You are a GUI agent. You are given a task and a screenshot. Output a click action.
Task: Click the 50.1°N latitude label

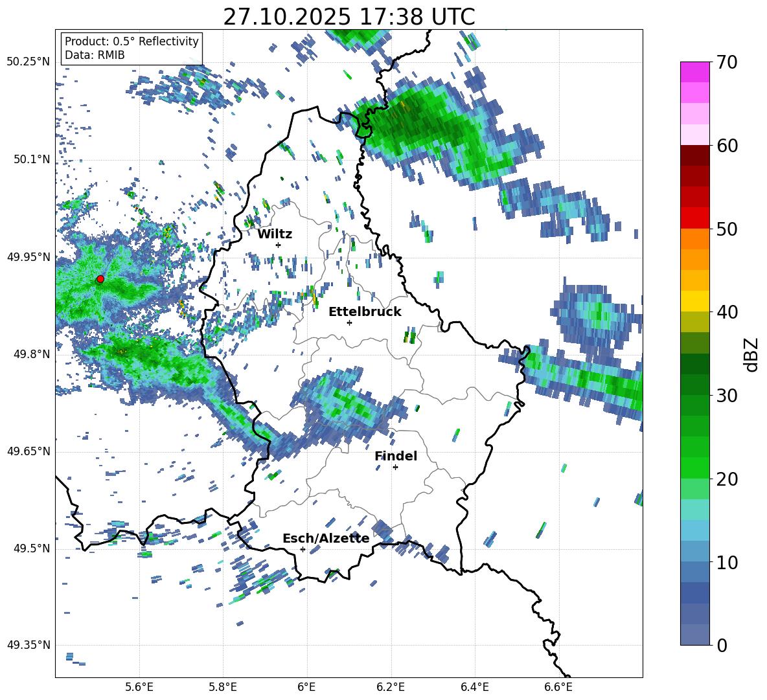pos(31,159)
